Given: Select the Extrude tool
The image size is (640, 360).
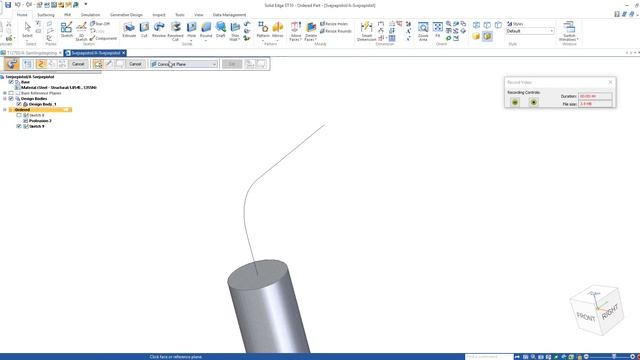Looking at the screenshot, I should point(129,30).
